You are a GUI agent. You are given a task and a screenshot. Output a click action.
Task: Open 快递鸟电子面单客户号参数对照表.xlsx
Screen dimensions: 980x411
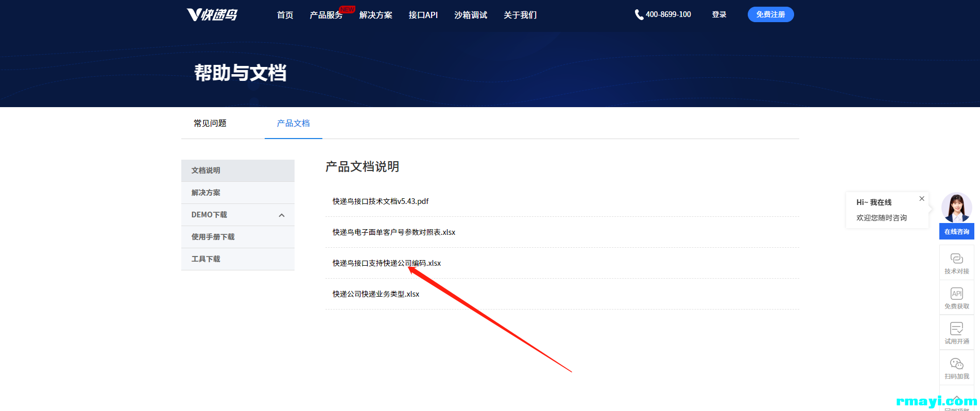pyautogui.click(x=394, y=232)
